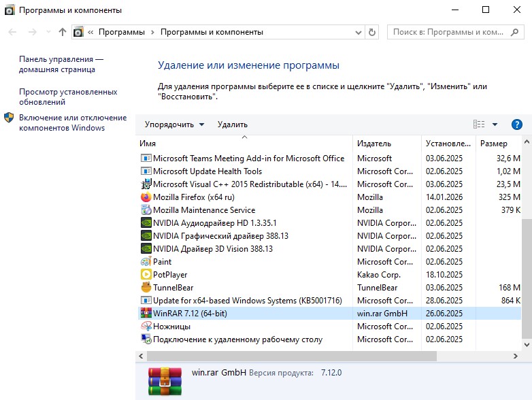Viewport: 532px width, 400px height.
Task: Expand the address bar history dropdown
Action: (x=359, y=32)
